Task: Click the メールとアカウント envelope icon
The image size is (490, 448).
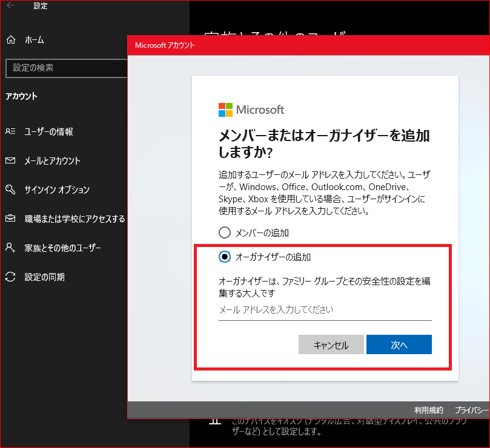Action: (11, 160)
